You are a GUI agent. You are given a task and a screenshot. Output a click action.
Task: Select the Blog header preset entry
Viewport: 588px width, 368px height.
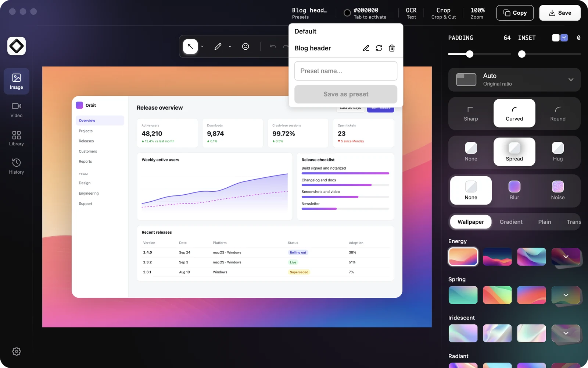[313, 48]
